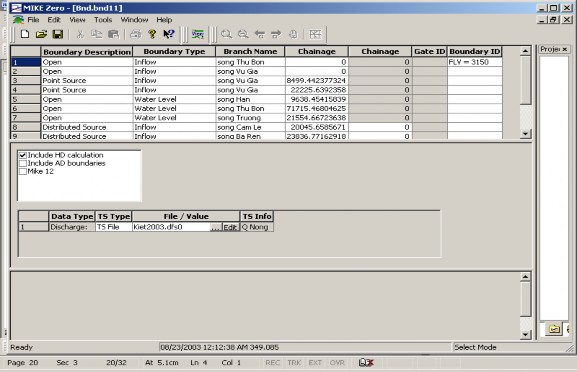Click chainage value 8499.442377324
The width and height of the screenshot is (577, 372).
point(316,81)
